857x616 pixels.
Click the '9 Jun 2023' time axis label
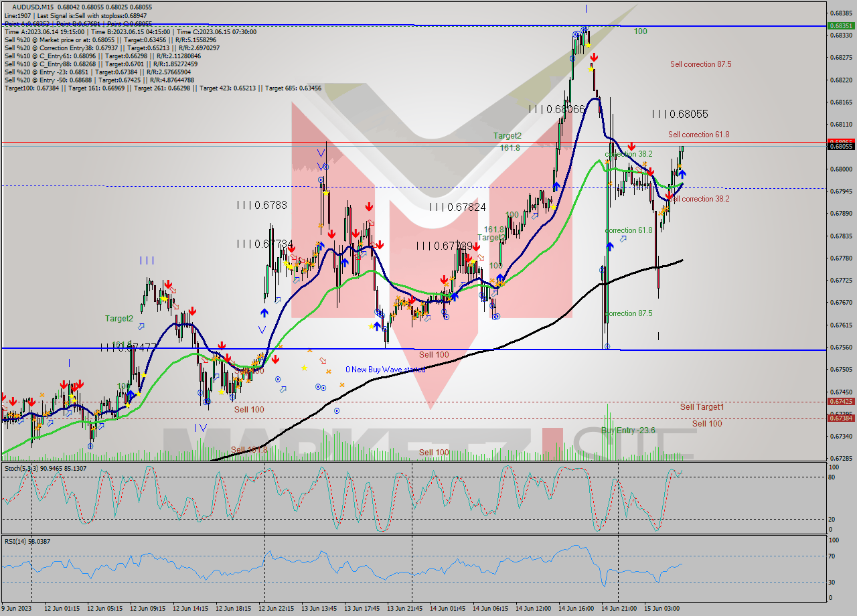(17, 609)
